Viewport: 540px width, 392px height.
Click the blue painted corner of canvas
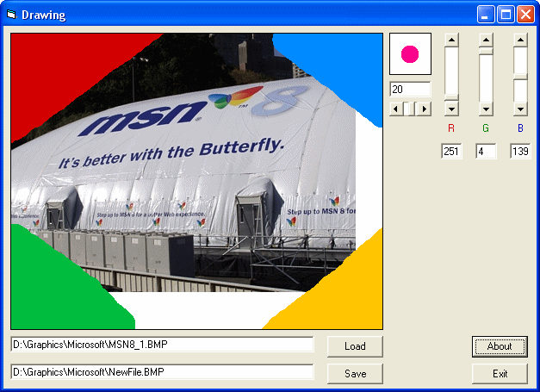click(x=344, y=65)
